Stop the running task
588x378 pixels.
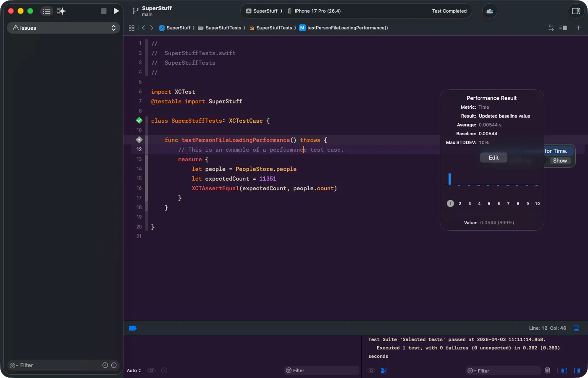tap(104, 11)
